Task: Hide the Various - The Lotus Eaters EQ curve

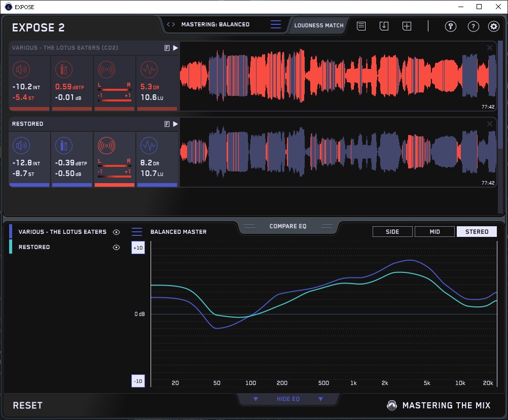Action: point(116,232)
